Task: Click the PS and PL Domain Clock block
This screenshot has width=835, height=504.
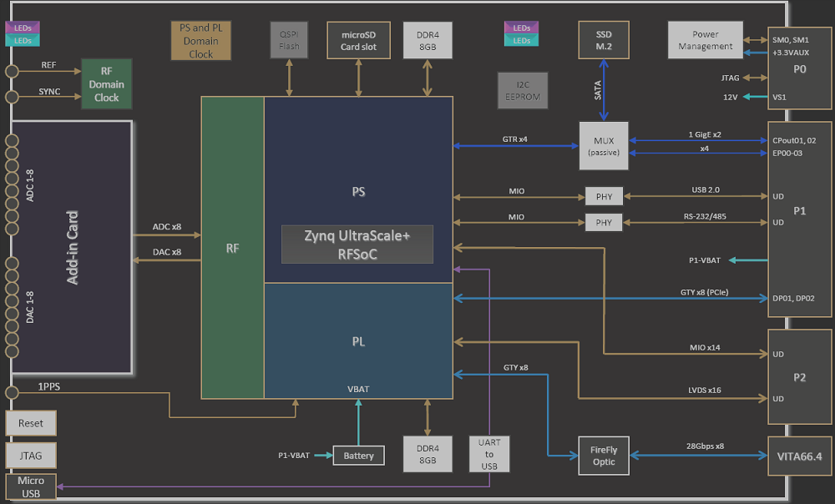Action: pos(200,40)
